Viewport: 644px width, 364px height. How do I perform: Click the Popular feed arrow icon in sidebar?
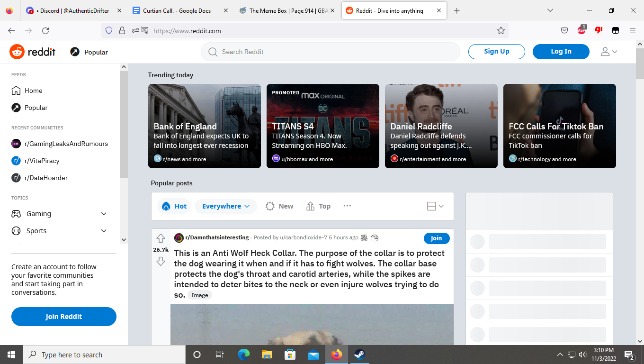pyautogui.click(x=16, y=108)
